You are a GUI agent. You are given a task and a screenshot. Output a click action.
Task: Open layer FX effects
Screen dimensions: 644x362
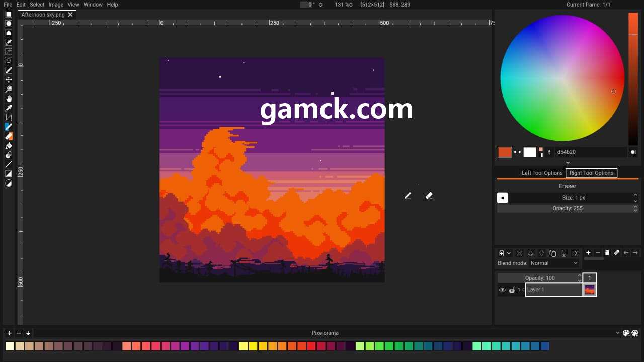click(x=575, y=253)
